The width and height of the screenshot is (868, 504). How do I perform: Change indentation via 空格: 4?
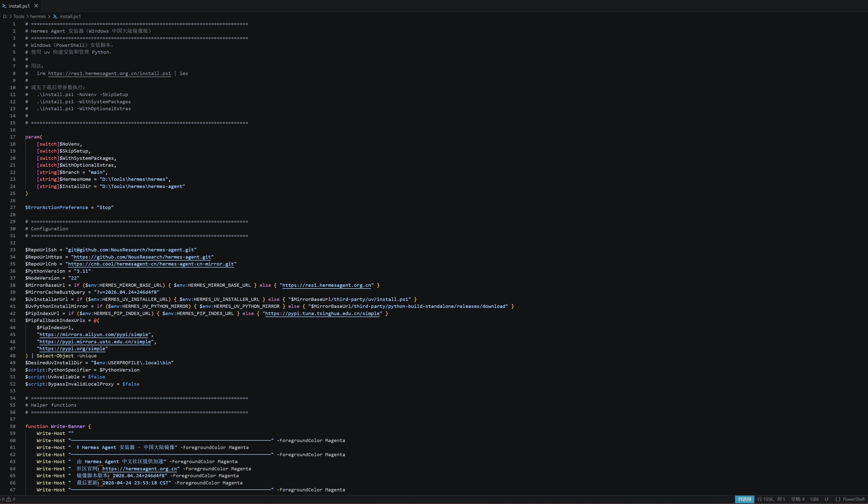point(798,499)
